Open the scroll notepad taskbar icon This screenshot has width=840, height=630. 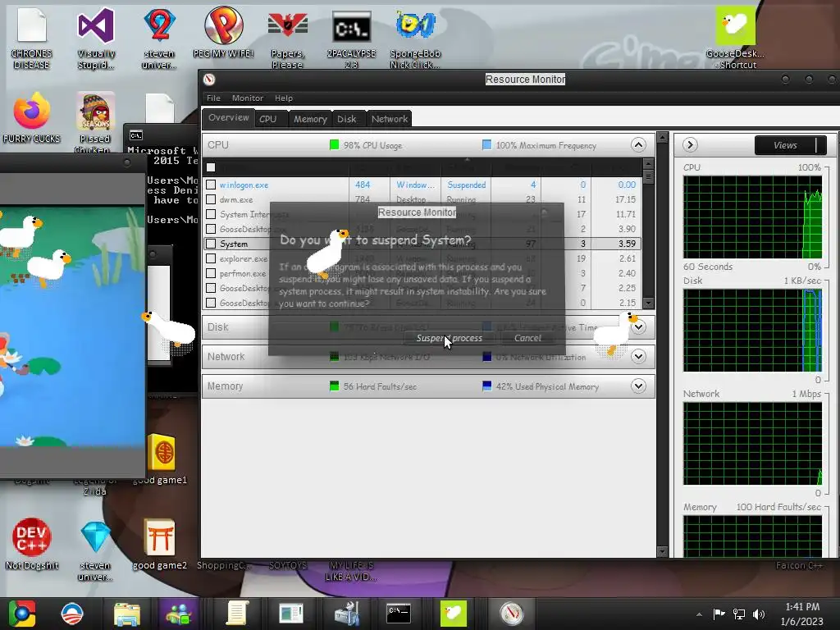tap(236, 614)
